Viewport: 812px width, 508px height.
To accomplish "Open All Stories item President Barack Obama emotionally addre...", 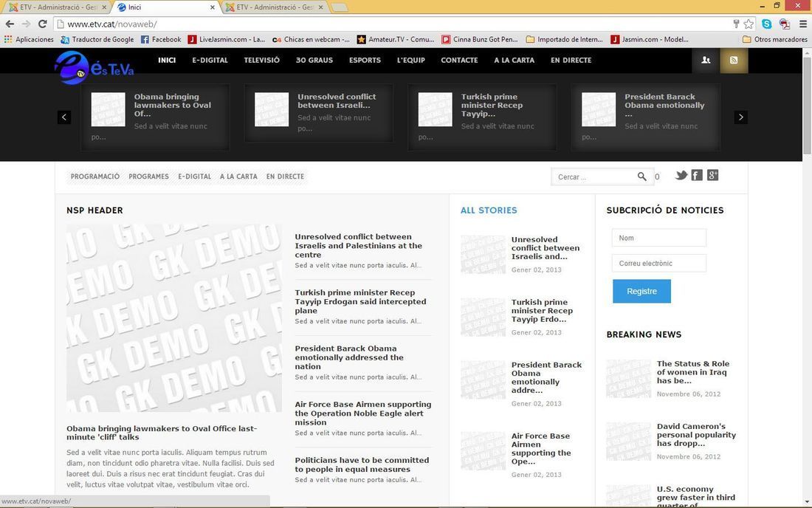I will 546,377.
